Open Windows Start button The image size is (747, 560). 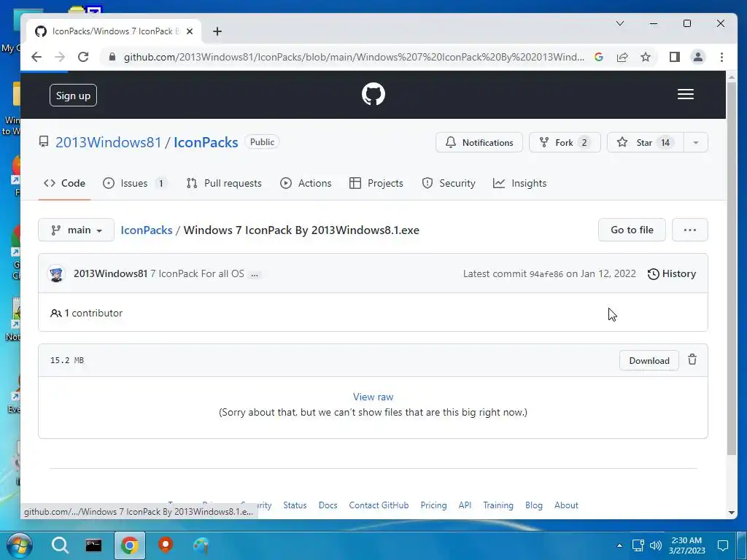[19, 545]
